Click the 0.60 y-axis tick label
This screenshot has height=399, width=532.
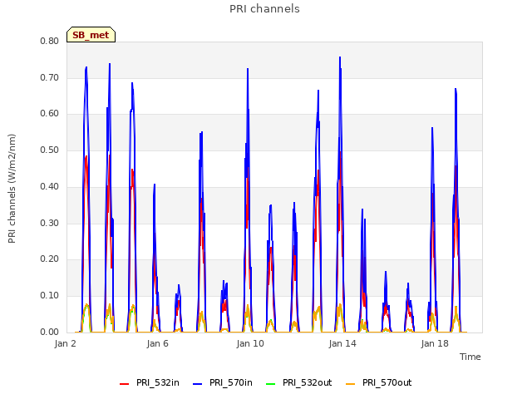coord(50,114)
